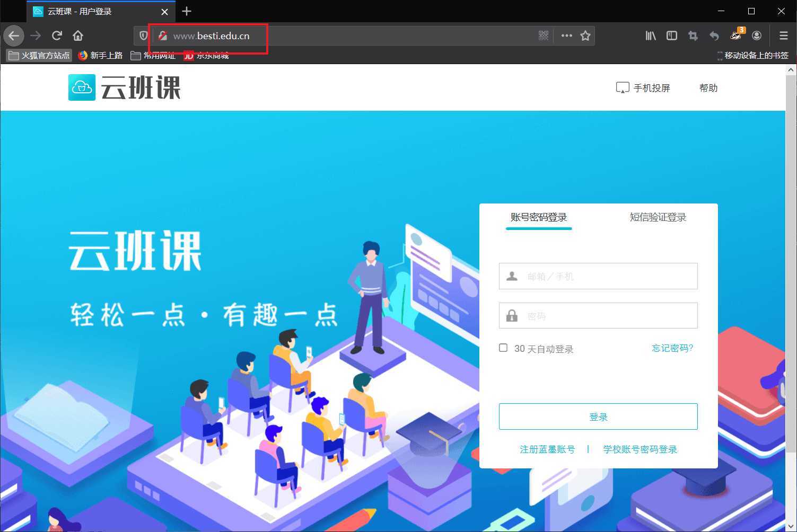Open page actions three-dot menu
Screen dimensions: 797x532
tap(567, 36)
